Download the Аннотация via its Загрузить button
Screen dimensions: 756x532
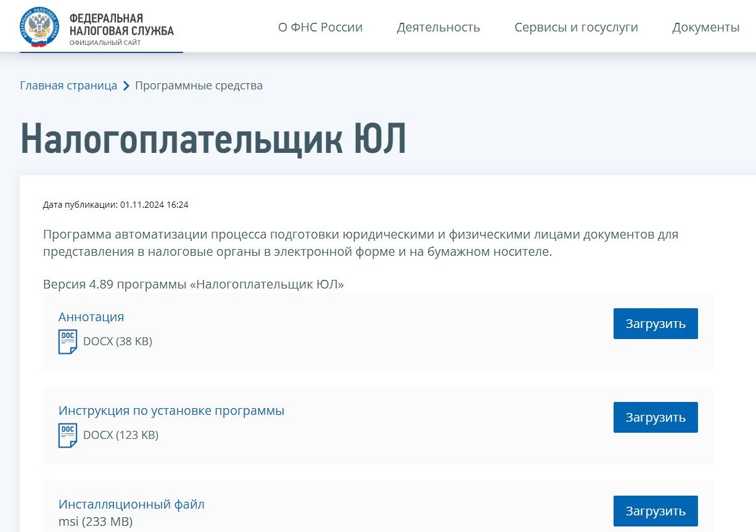click(655, 323)
